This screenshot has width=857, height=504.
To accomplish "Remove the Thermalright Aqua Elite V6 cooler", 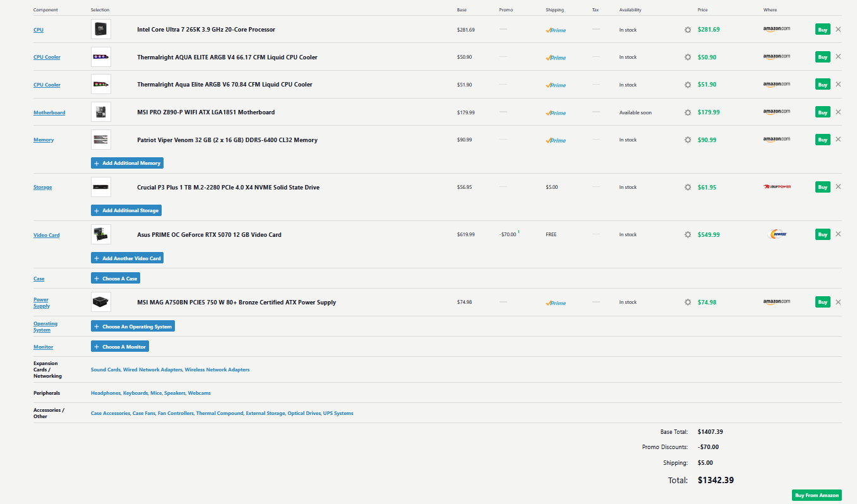I will click(x=838, y=84).
